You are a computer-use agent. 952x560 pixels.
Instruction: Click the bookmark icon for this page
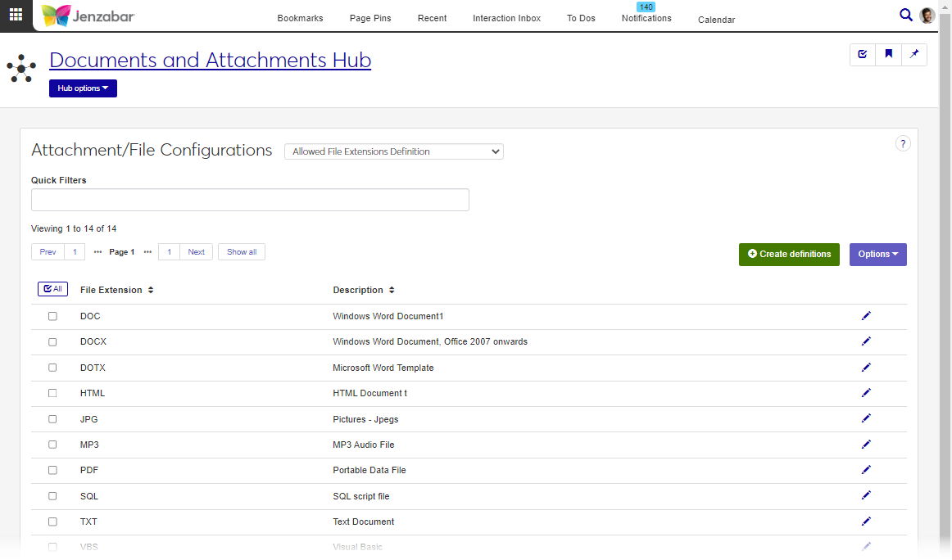coord(888,55)
